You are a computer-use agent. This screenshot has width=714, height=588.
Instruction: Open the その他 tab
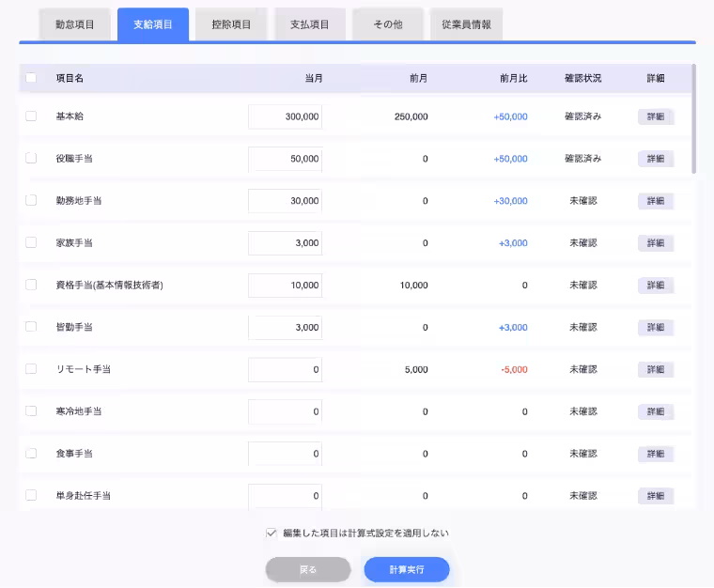click(x=387, y=24)
